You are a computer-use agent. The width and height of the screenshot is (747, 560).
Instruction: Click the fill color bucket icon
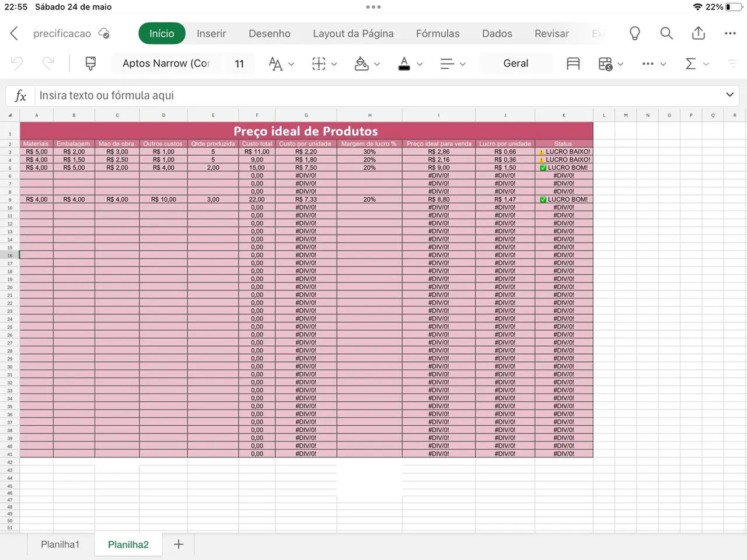click(x=362, y=64)
